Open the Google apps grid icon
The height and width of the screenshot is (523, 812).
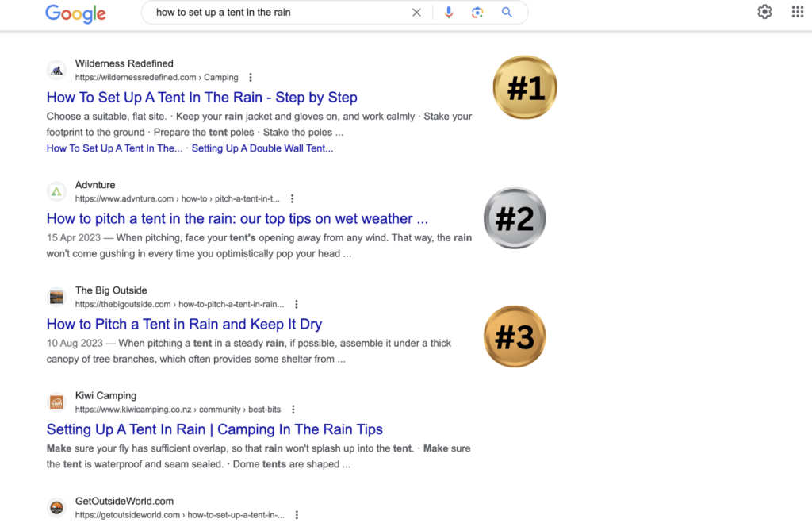pos(798,11)
